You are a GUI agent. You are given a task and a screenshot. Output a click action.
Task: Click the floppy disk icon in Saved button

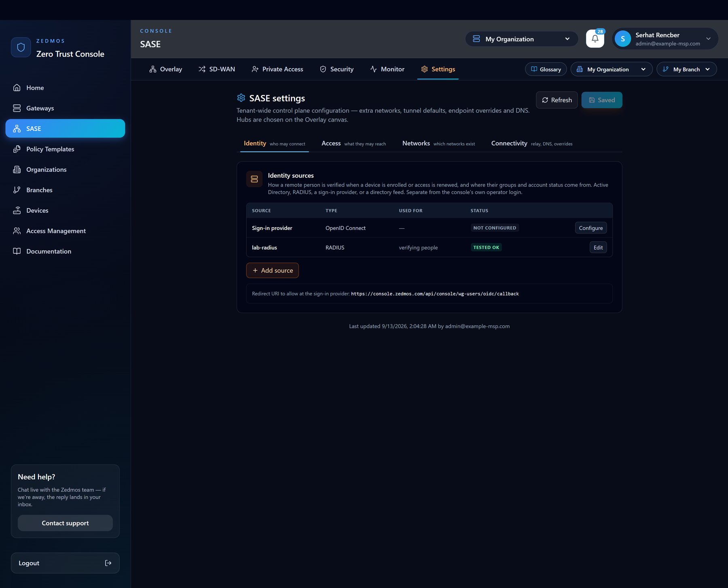coord(592,100)
